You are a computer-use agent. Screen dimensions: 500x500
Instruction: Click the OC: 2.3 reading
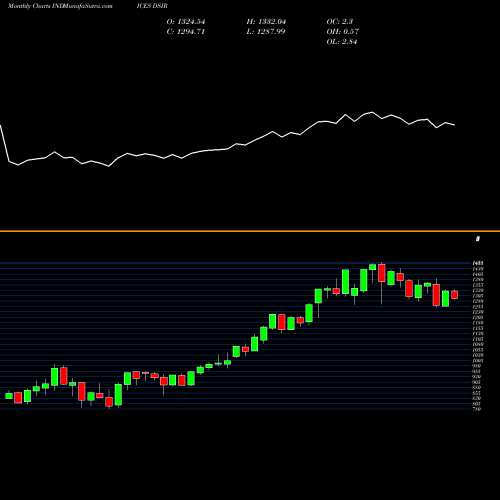340,22
